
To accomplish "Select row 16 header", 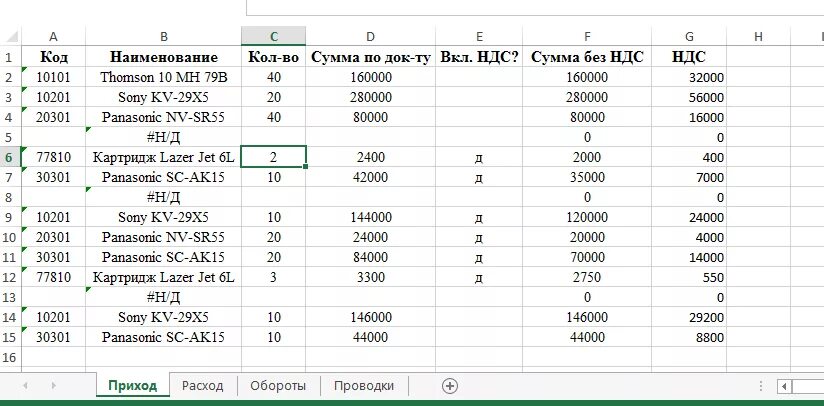I will pos(11,357).
